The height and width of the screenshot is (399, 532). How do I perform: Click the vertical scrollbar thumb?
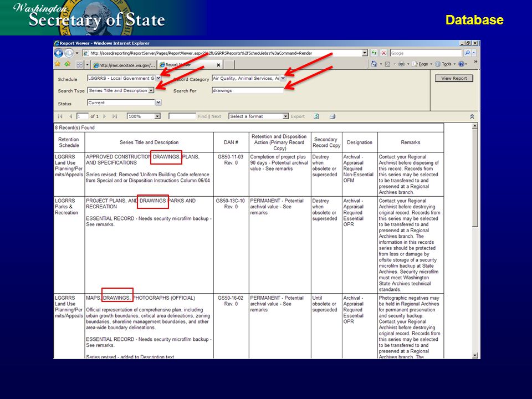point(475,178)
